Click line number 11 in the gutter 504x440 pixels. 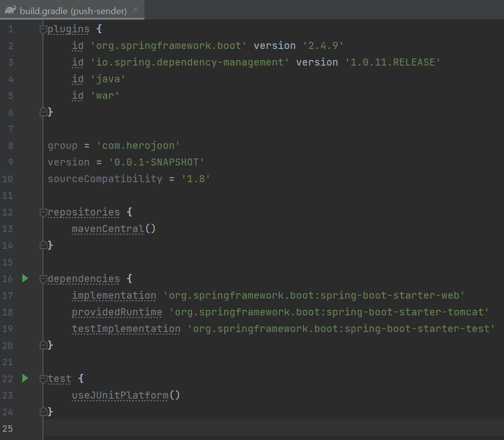(x=8, y=196)
